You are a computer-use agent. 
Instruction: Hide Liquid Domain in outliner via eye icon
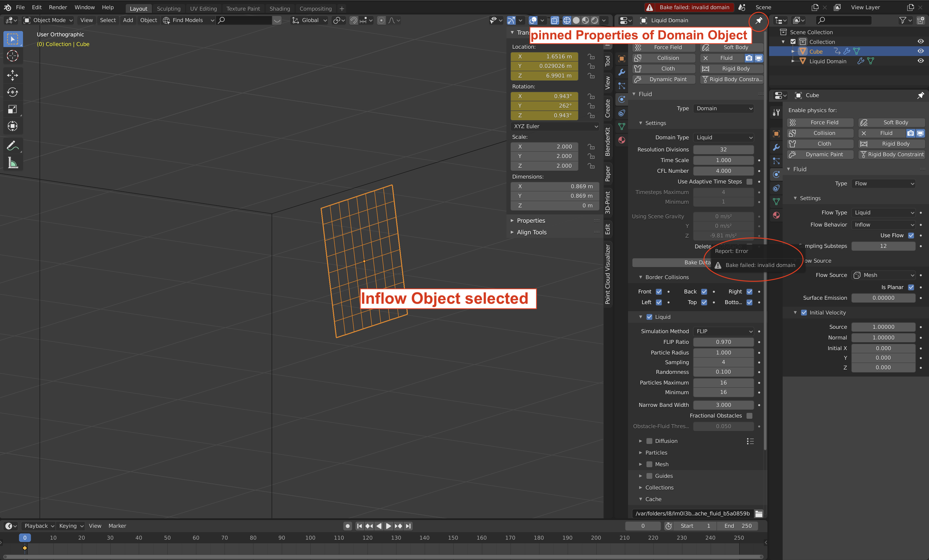(920, 61)
